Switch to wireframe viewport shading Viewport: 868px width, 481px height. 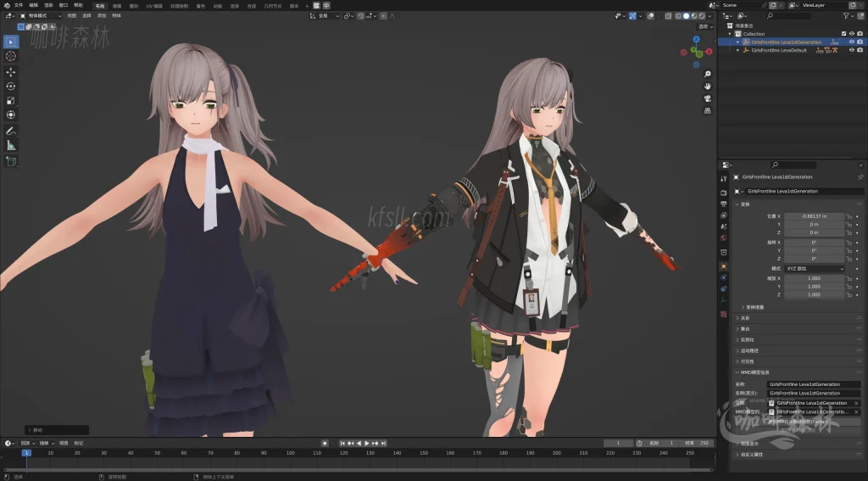[x=678, y=16]
